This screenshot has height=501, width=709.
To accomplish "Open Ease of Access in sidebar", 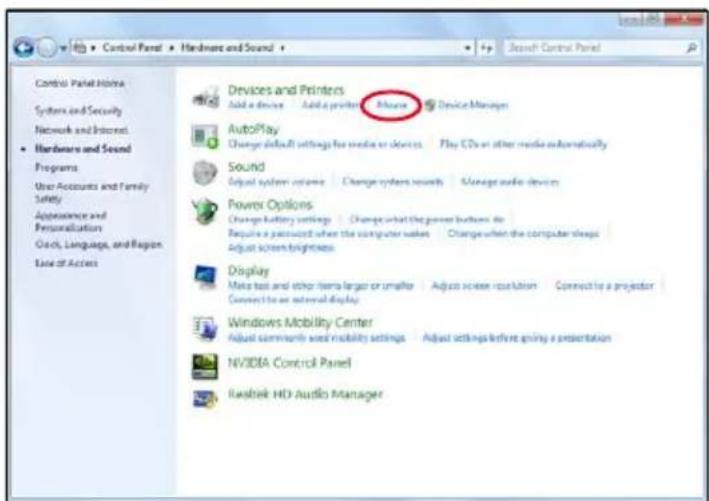I will tap(66, 263).
